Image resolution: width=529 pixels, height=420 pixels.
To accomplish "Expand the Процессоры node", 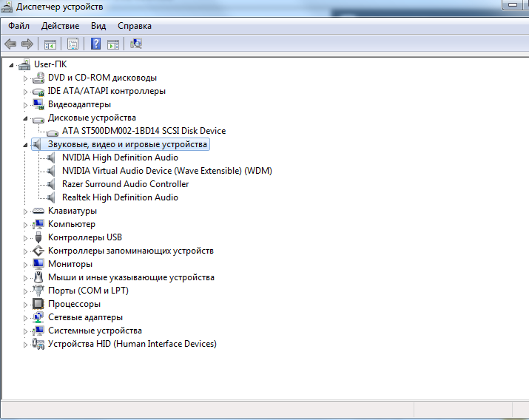I will [x=25, y=305].
